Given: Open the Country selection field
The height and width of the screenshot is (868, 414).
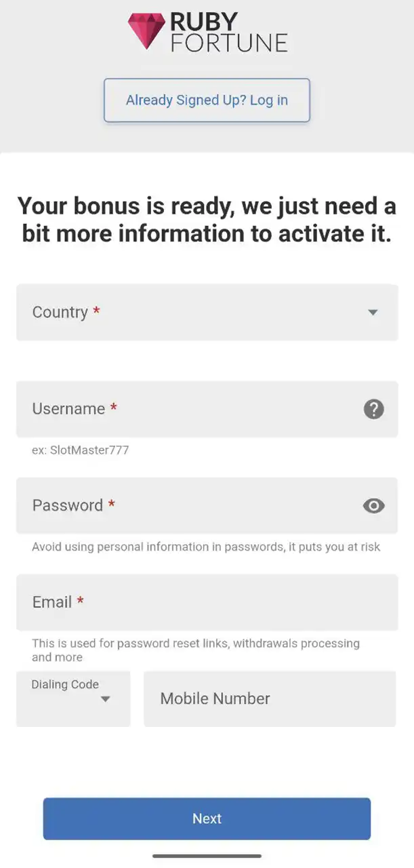Looking at the screenshot, I should (x=196, y=313).
